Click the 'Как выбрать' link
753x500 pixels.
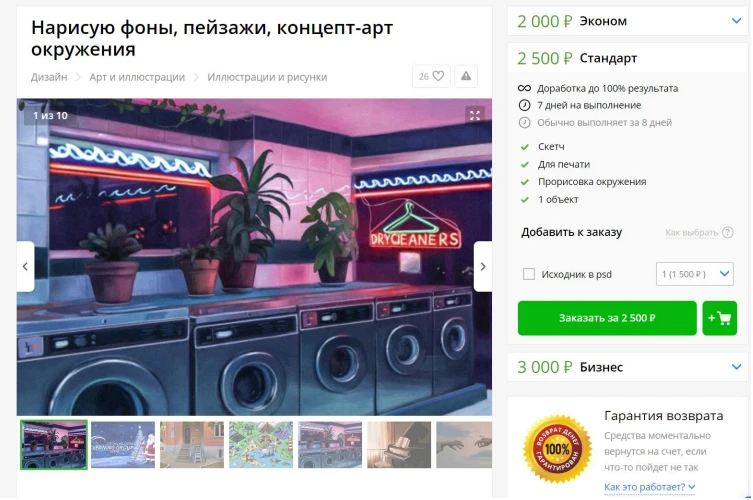click(692, 232)
